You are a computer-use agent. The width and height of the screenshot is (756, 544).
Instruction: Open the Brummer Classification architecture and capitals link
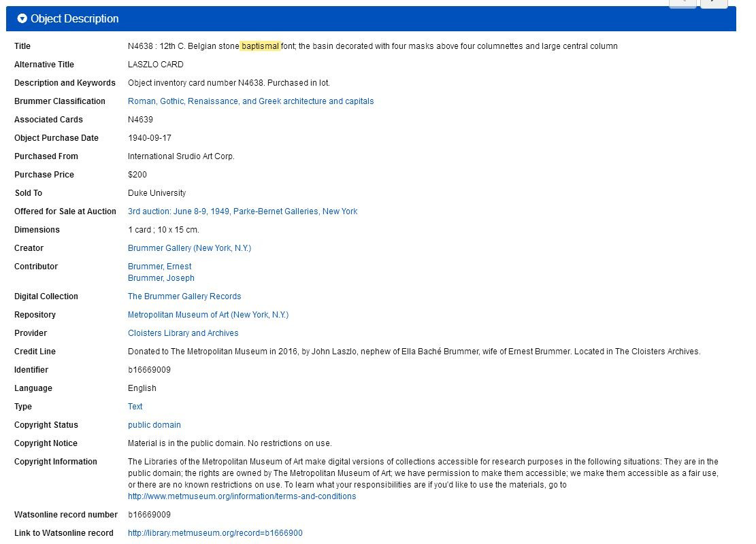pyautogui.click(x=250, y=101)
